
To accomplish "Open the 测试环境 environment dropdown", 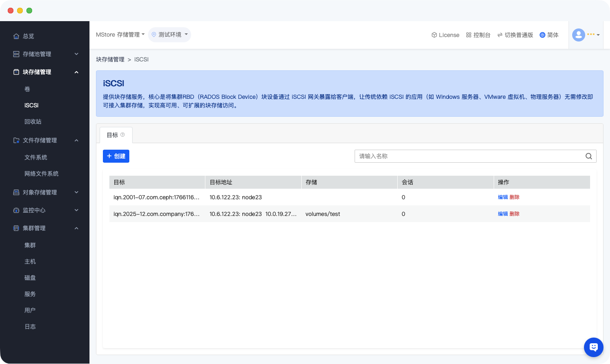I will (x=170, y=35).
